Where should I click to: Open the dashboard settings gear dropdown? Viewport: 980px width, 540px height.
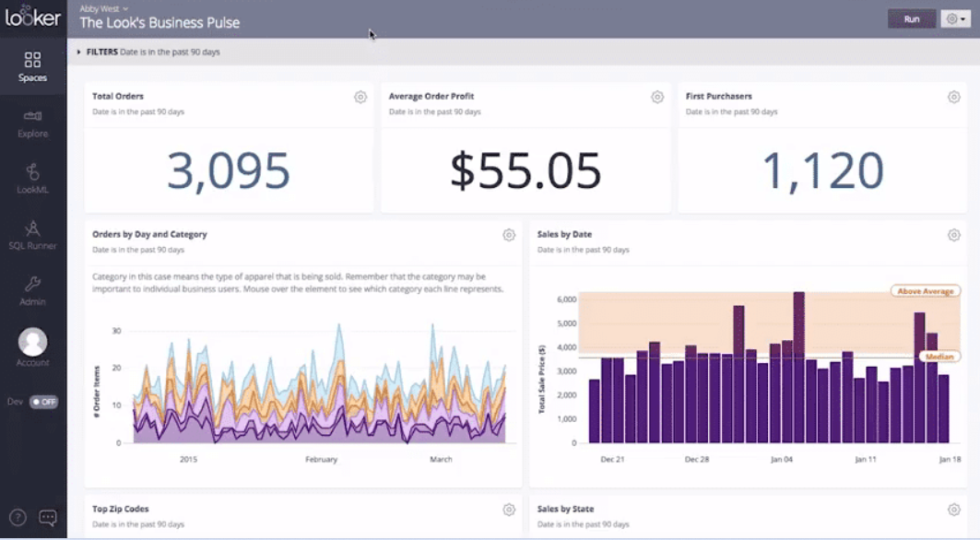[x=955, y=18]
